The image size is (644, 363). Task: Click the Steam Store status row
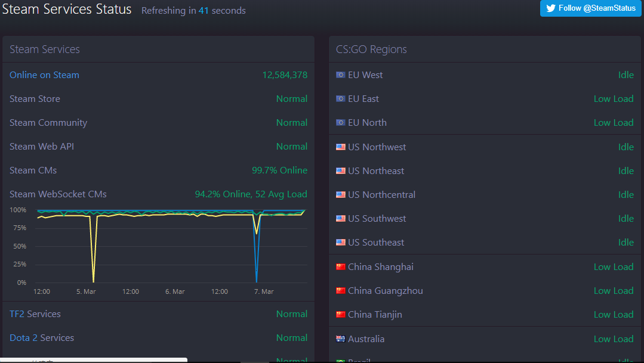158,99
